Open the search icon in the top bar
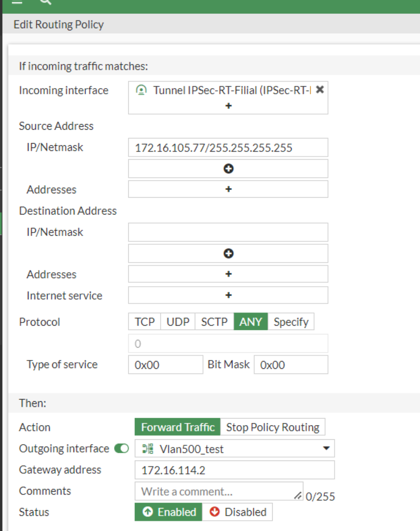Viewport: 420px width, 531px height. 45,1
